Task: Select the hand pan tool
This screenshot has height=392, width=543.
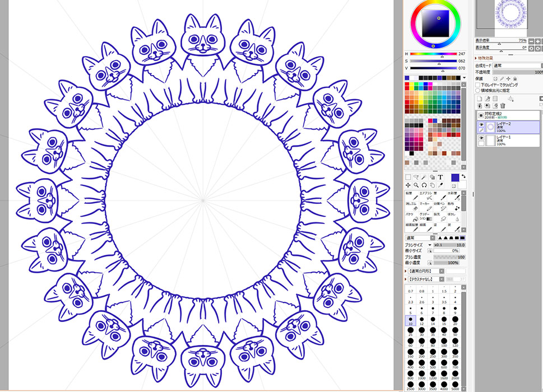Action: tap(432, 185)
